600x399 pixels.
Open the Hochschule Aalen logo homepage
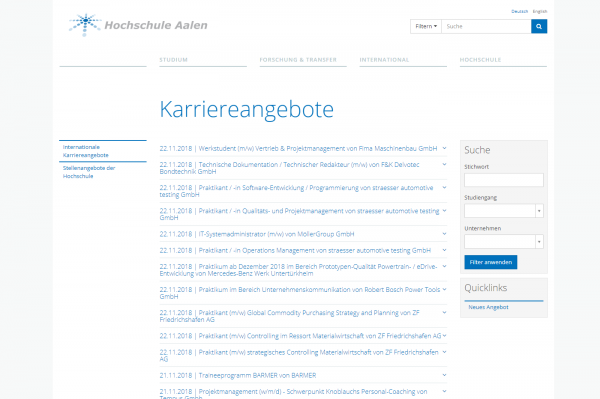click(x=138, y=25)
